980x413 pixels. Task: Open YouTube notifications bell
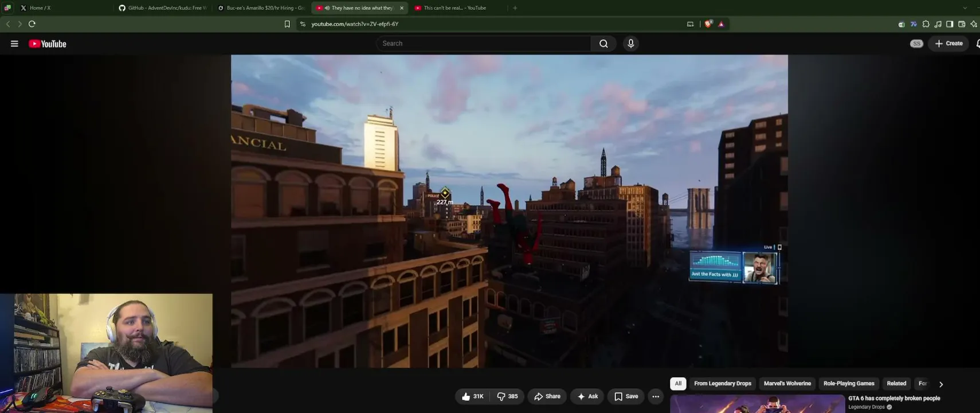(977, 44)
